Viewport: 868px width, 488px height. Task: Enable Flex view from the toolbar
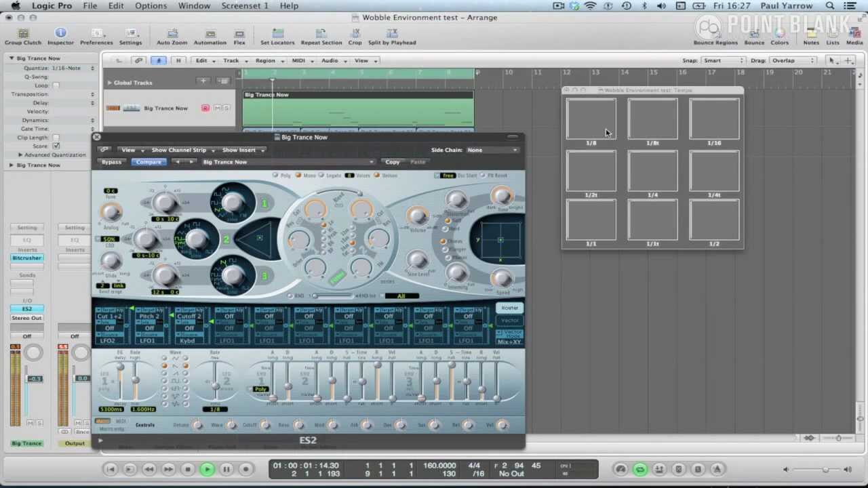click(x=239, y=37)
